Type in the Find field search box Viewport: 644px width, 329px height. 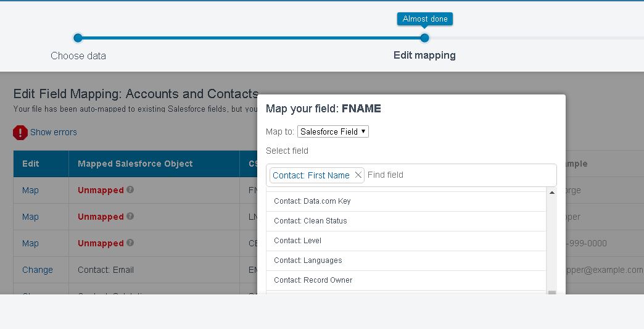456,175
